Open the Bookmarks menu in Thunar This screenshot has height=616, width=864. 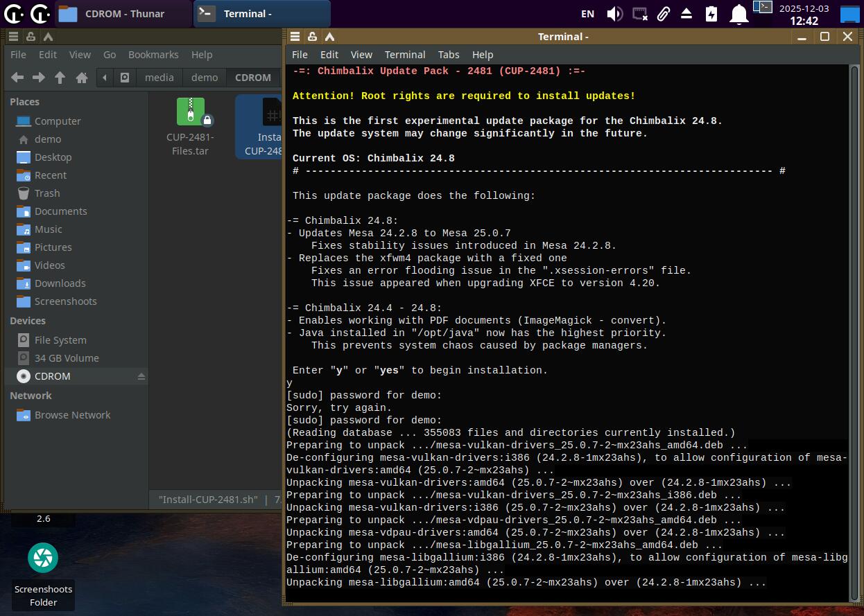click(153, 55)
